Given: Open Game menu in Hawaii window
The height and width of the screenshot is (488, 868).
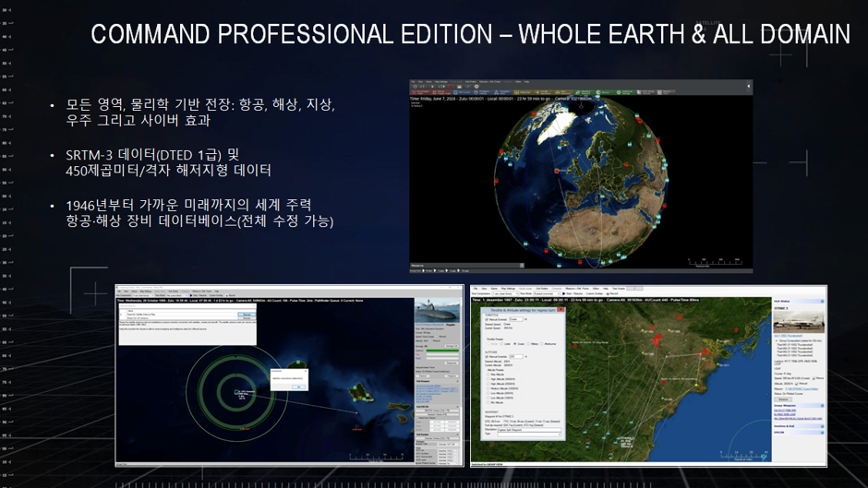Looking at the screenshot, I should click(x=134, y=291).
